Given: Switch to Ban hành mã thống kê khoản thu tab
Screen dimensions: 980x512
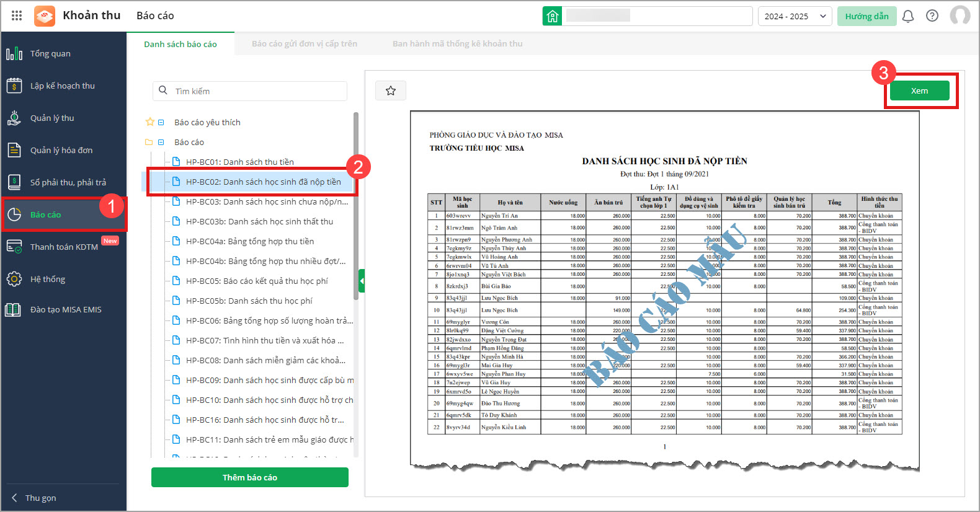Looking at the screenshot, I should click(x=457, y=44).
